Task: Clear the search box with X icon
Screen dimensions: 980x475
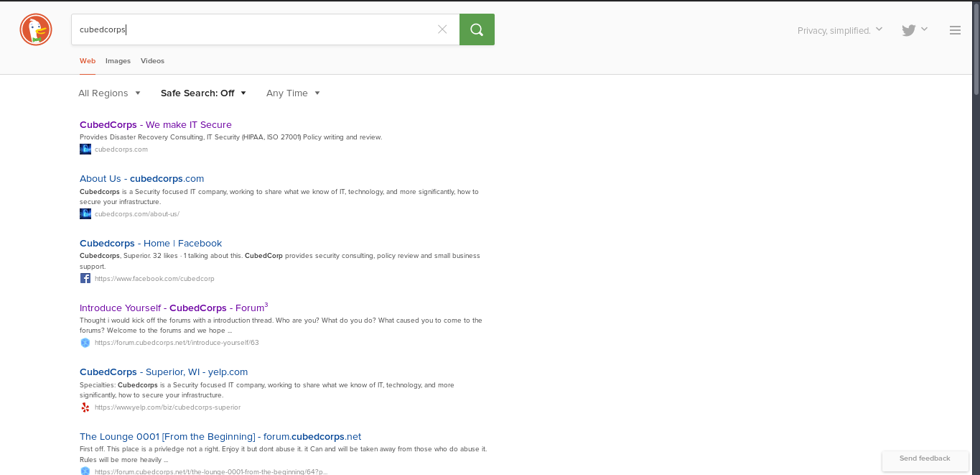Action: pos(442,29)
